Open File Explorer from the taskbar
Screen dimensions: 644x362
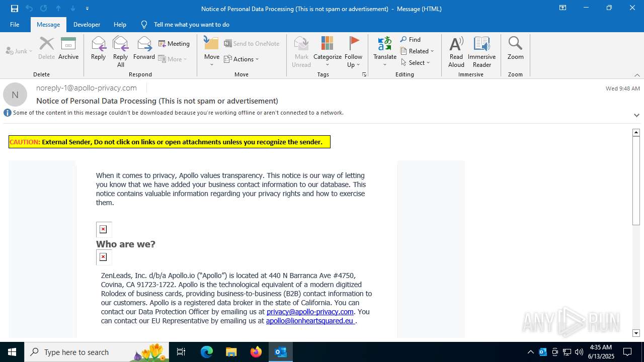(x=231, y=352)
